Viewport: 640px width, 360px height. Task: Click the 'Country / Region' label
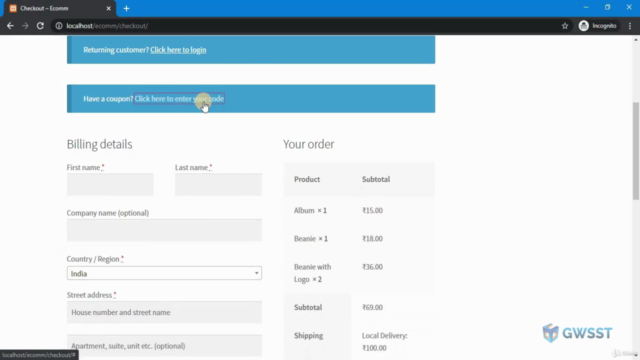(95, 259)
